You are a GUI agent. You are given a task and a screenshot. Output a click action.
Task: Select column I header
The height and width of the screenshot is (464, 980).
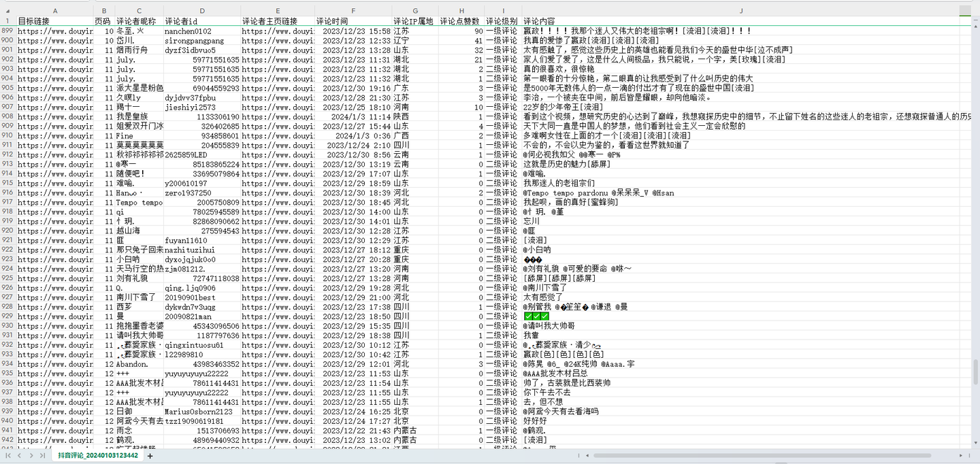pos(502,11)
